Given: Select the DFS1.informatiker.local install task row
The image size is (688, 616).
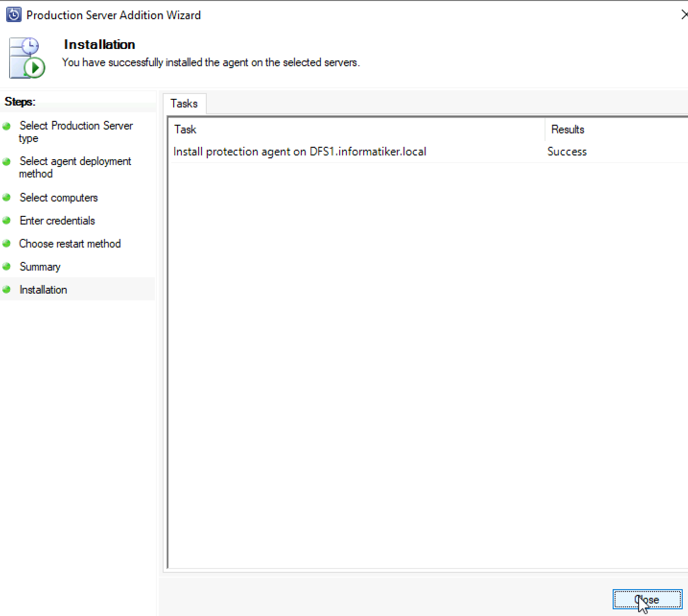Looking at the screenshot, I should tap(429, 152).
